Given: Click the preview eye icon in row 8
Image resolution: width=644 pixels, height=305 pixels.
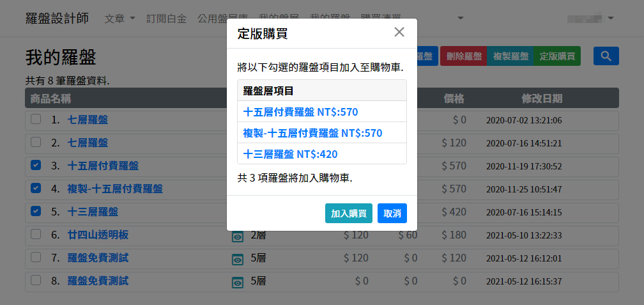Looking at the screenshot, I should point(238,281).
